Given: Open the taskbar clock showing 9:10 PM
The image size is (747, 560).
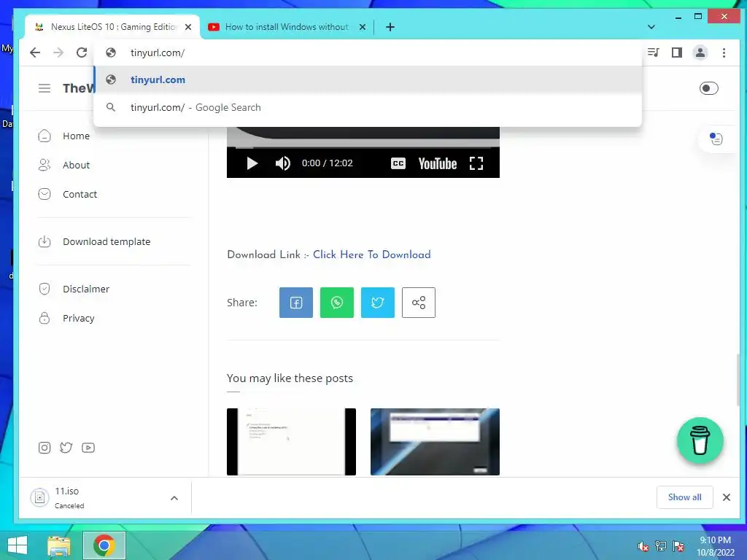Looking at the screenshot, I should [x=716, y=546].
